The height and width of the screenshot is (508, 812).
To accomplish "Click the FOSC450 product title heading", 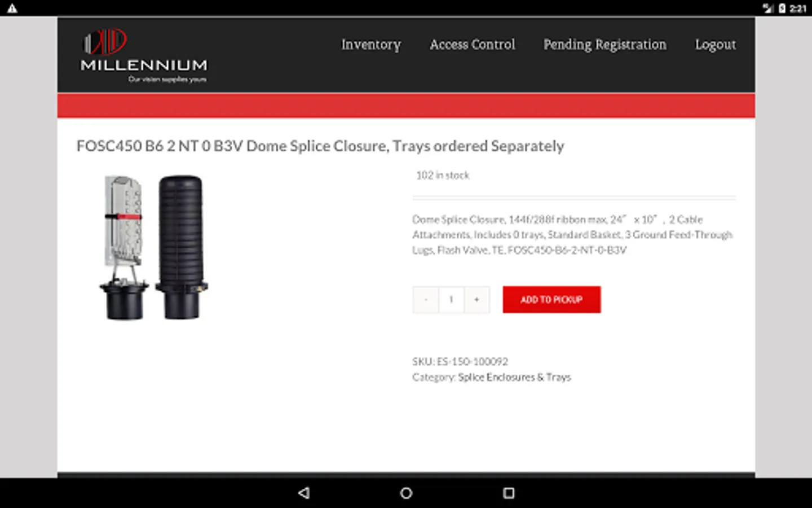I will tap(320, 146).
